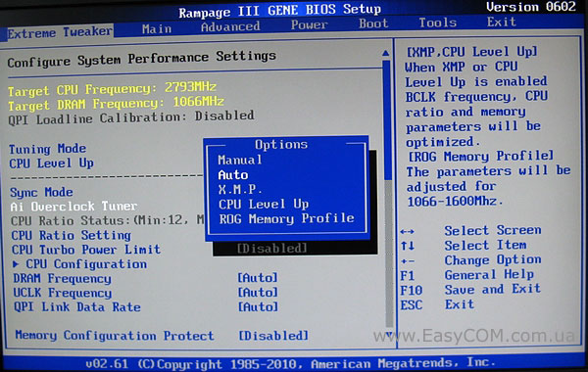The width and height of the screenshot is (588, 372).
Task: Open QPI Link Data Rate [Auto] value
Action: coord(258,306)
